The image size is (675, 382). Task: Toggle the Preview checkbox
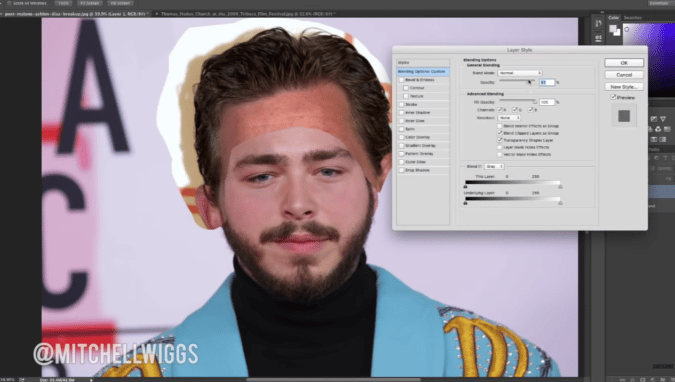click(613, 97)
